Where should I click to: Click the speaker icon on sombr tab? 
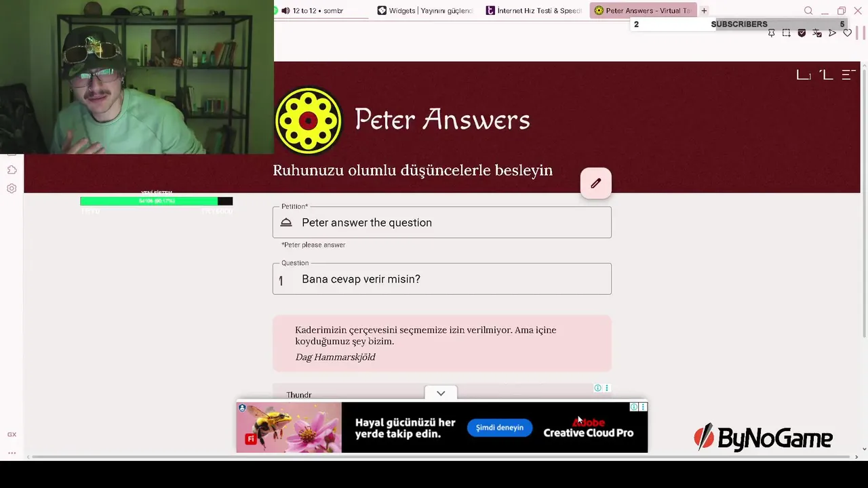[285, 11]
